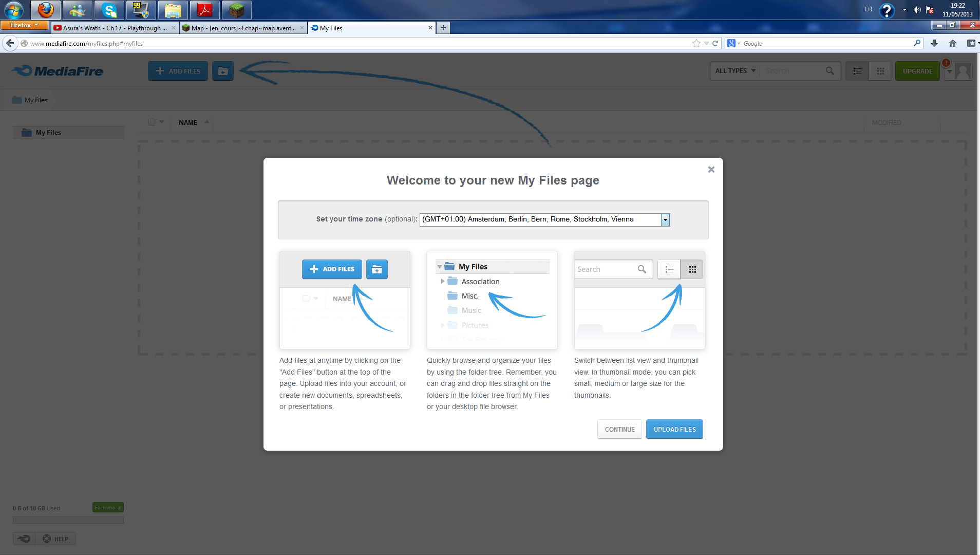The height and width of the screenshot is (555, 980).
Task: Switch to thumbnail grid view in the header
Action: pos(880,71)
